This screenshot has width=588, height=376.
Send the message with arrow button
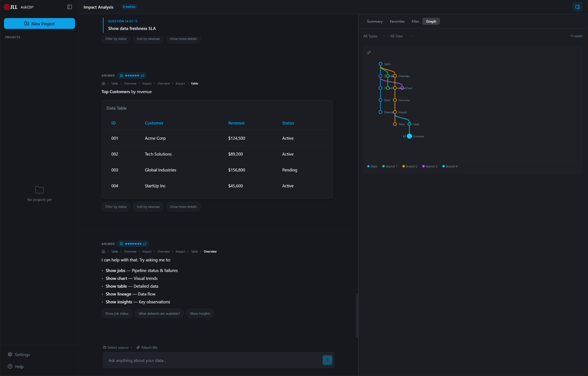tap(327, 360)
